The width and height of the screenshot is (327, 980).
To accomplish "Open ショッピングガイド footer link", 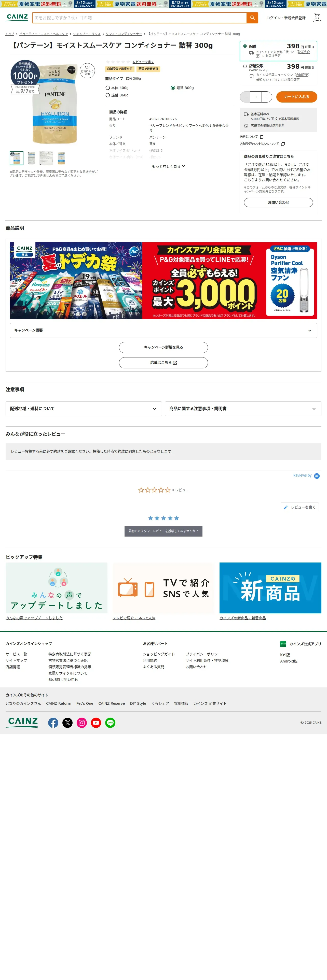I will click(159, 654).
